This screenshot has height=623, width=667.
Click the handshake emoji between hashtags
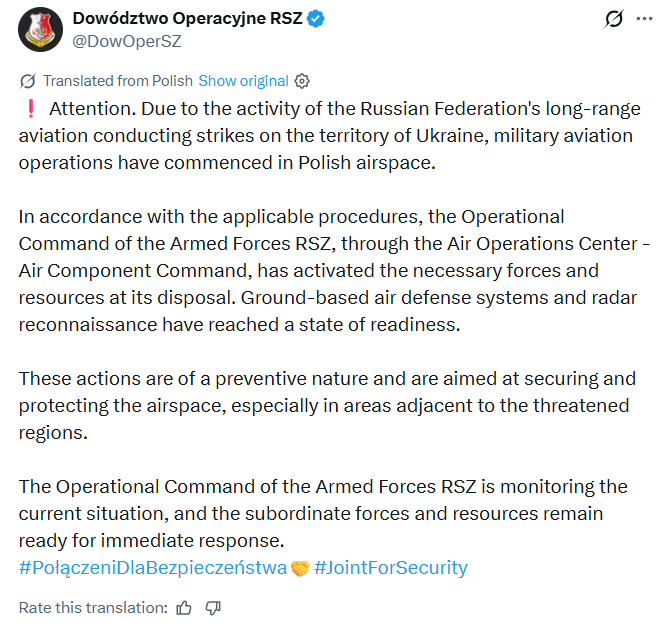300,568
